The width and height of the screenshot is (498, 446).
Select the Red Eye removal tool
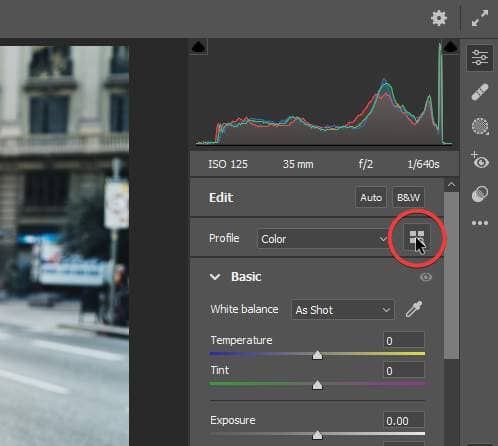(480, 160)
